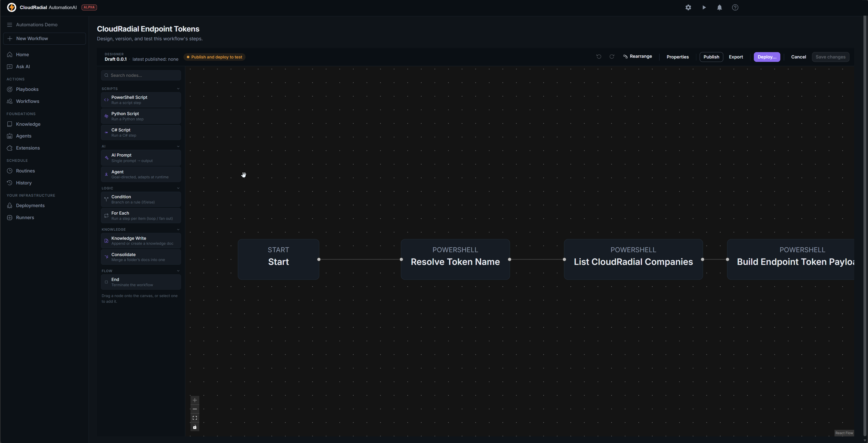
Task: Open the notifications bell
Action: coord(719,7)
